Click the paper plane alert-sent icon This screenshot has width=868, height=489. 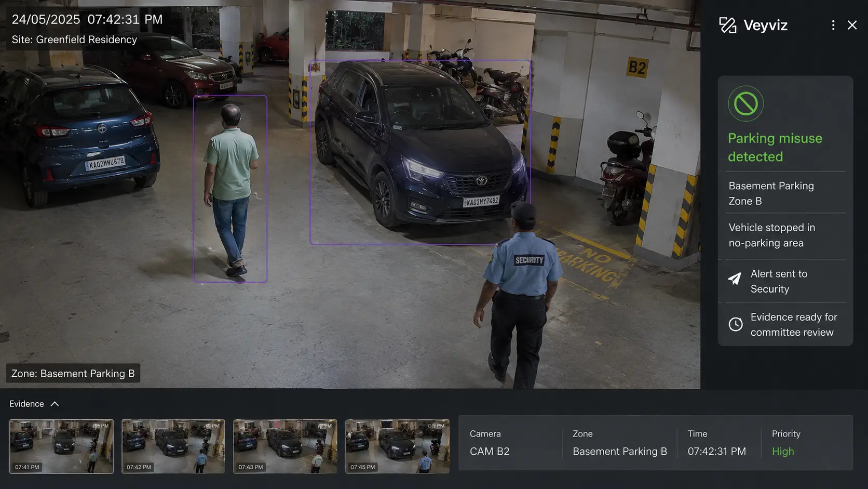[x=735, y=279]
